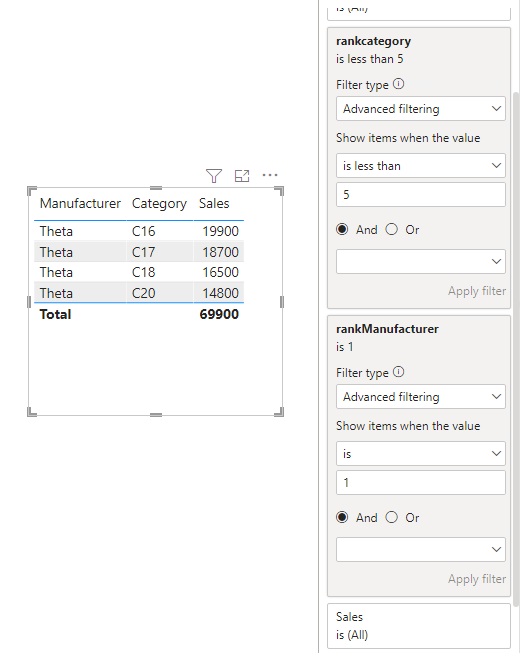Image resolution: width=520 pixels, height=653 pixels.
Task: Click the total value 69900
Action: (x=219, y=314)
